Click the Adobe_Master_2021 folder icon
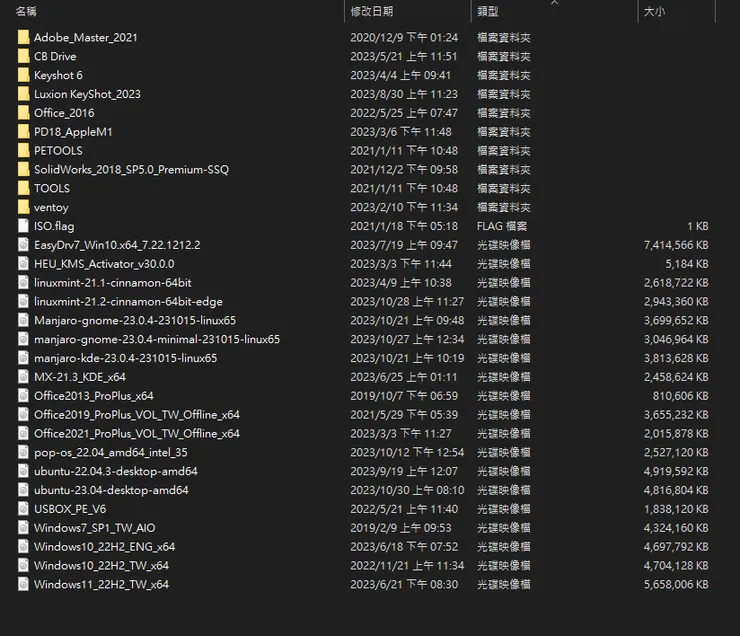The height and width of the screenshot is (636, 740). click(24, 37)
